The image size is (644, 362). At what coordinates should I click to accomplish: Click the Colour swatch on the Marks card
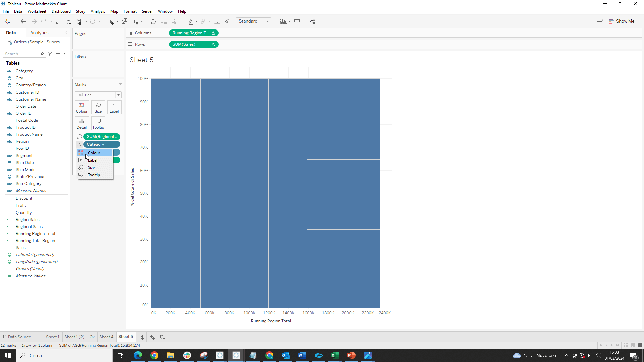(x=82, y=107)
